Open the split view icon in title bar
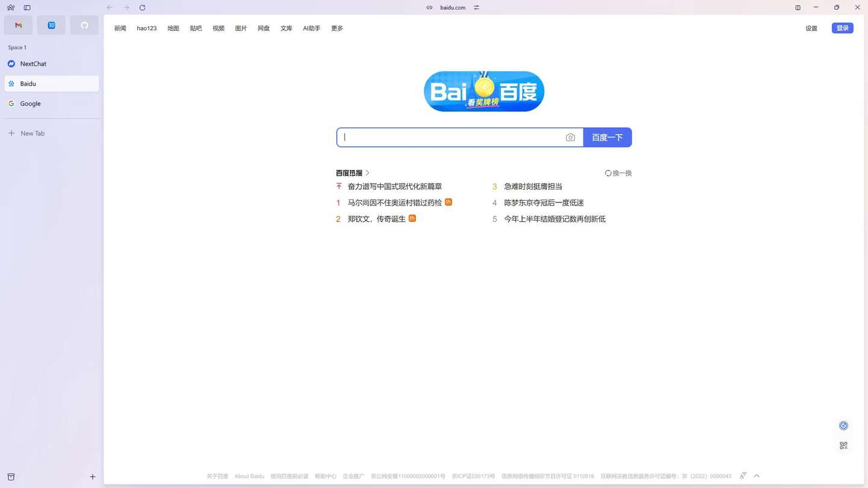The width and height of the screenshot is (868, 488). click(x=798, y=8)
